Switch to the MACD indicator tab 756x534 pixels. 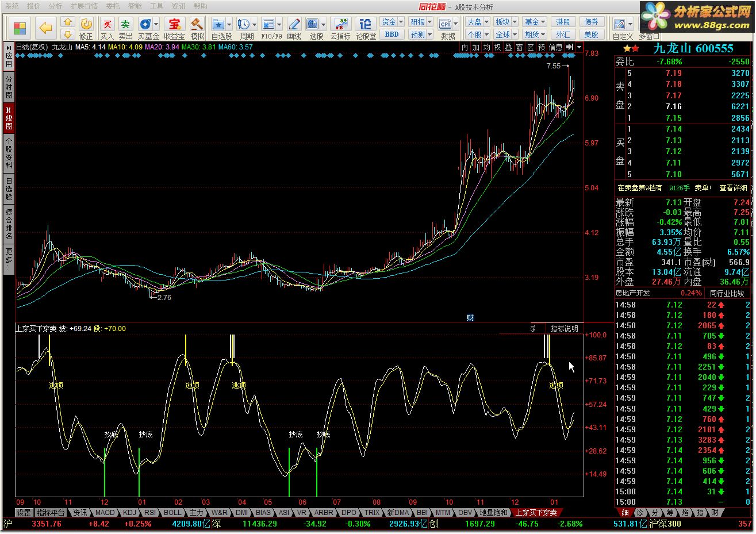[x=105, y=512]
